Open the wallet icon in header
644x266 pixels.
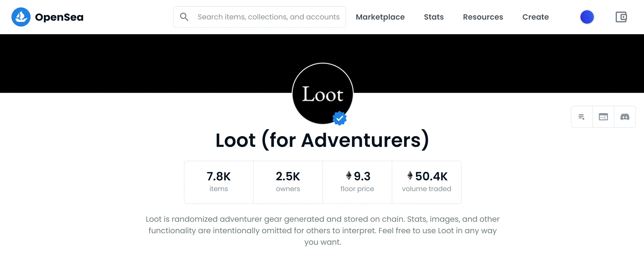[x=621, y=17]
